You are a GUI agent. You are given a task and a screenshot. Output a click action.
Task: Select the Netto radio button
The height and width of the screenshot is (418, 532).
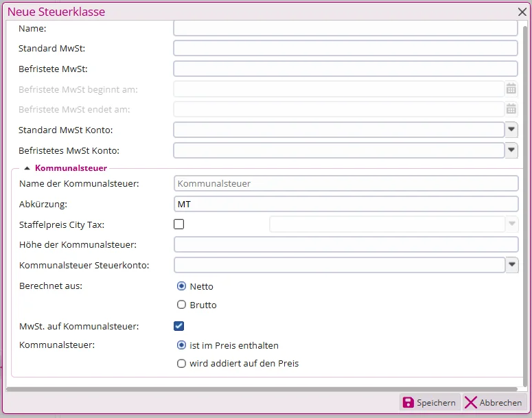pyautogui.click(x=181, y=286)
